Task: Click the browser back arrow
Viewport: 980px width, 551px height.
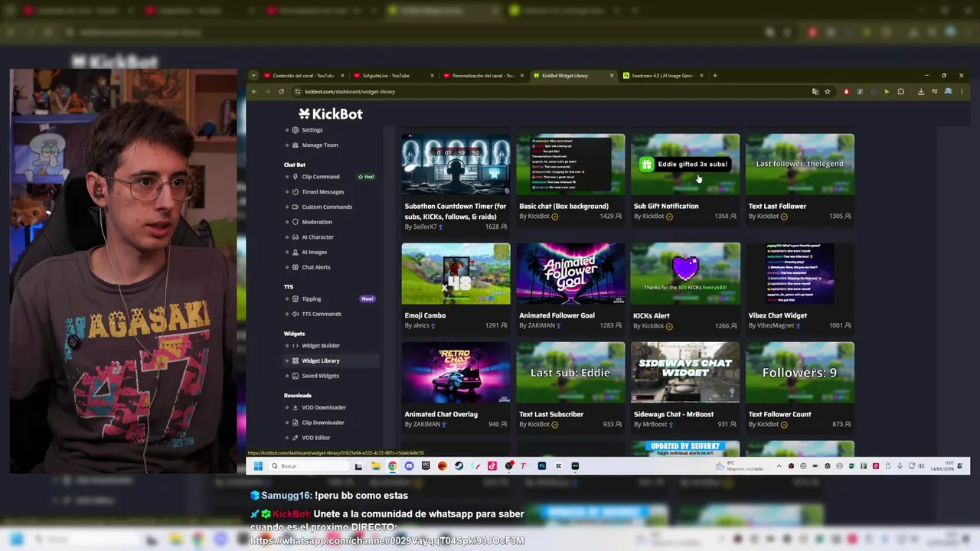Action: tap(254, 92)
